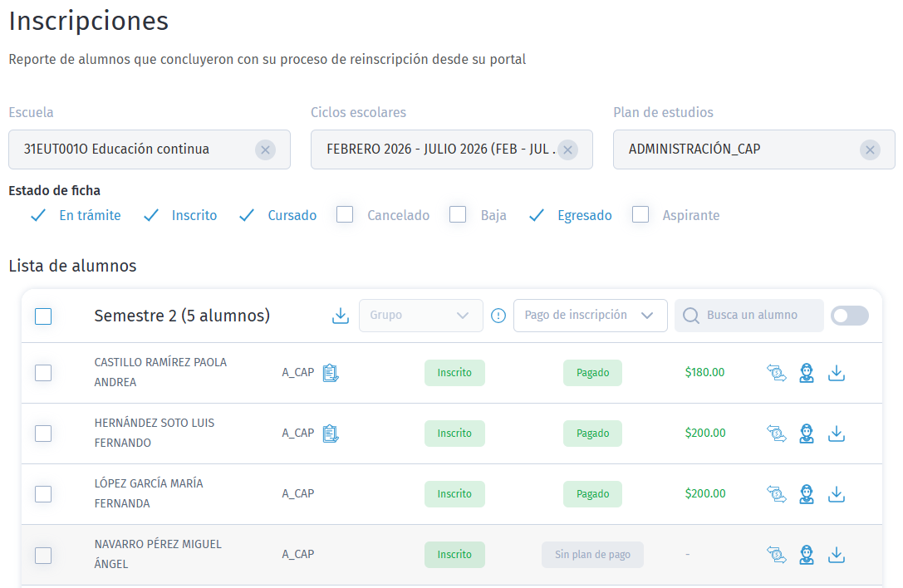
Task: Open student profile icon for Navarro Pérez
Action: 807,555
